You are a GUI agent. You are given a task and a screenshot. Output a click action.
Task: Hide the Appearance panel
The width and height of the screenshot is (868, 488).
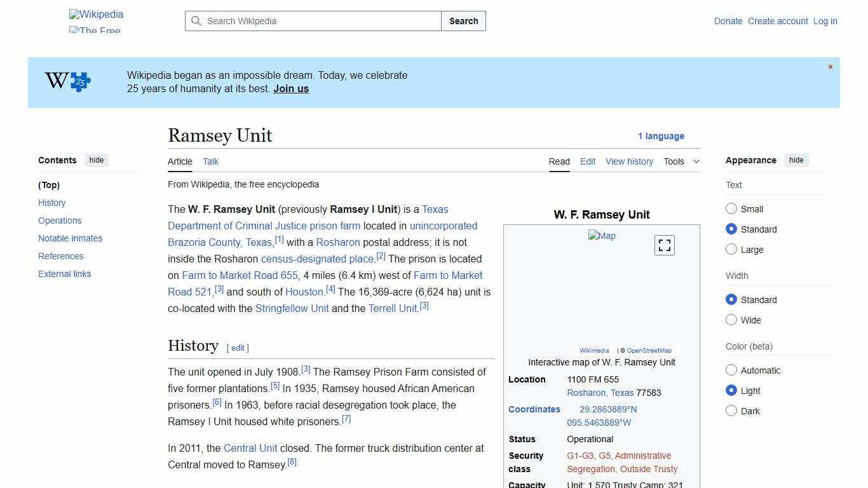coord(796,160)
